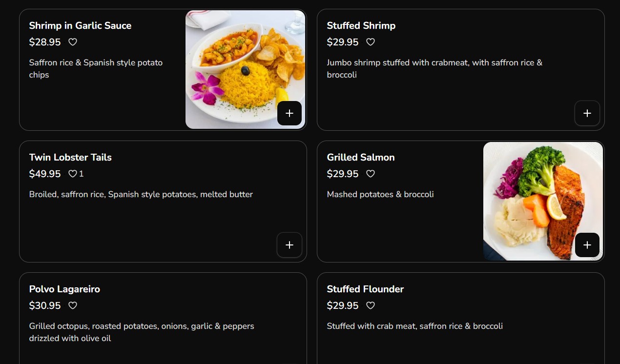Open the Stuffed Shrimp item title
The image size is (620, 364).
[x=361, y=25]
